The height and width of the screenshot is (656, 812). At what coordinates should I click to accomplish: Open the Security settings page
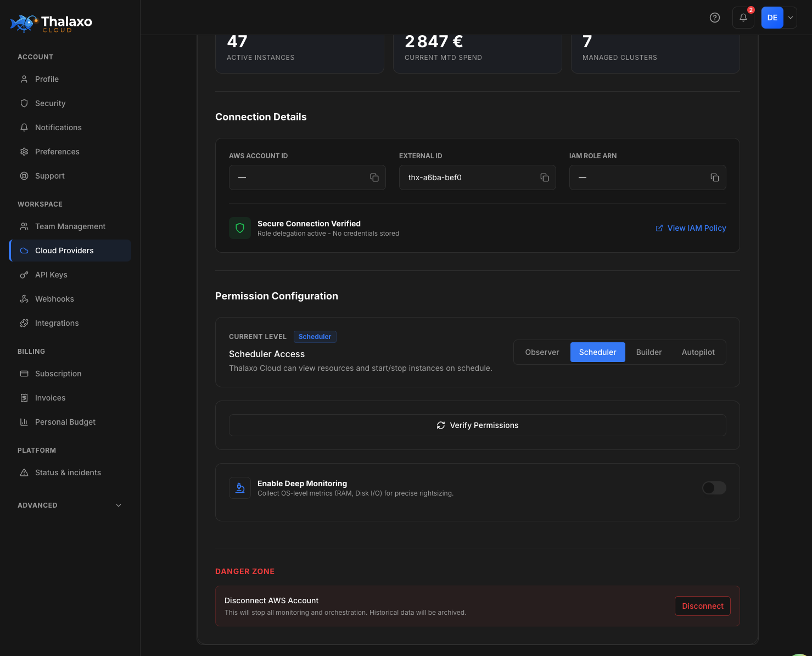click(x=70, y=103)
